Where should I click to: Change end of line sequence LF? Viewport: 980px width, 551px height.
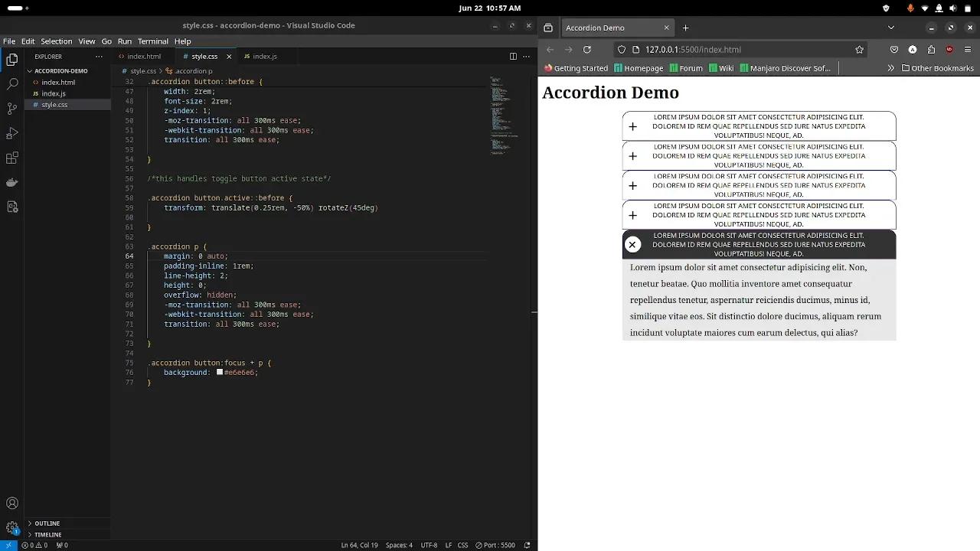pyautogui.click(x=449, y=545)
